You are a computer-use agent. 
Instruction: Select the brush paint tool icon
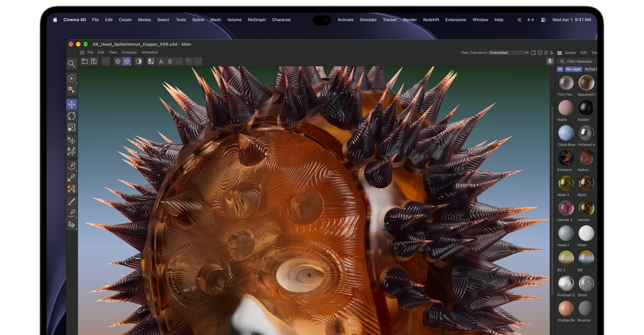72,201
